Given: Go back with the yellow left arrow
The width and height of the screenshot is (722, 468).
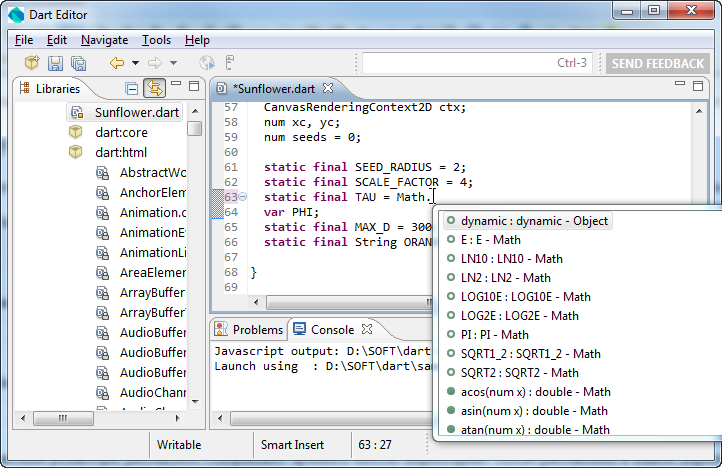Looking at the screenshot, I should click(117, 63).
